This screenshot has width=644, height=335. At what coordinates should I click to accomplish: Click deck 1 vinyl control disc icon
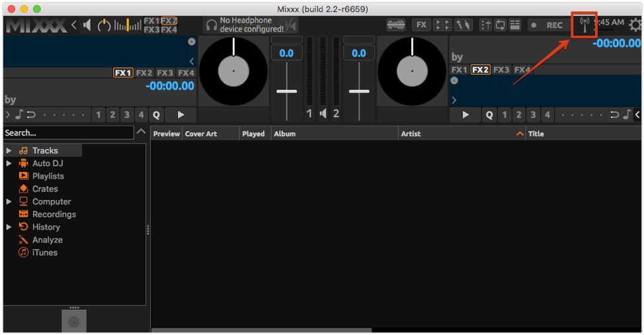(191, 42)
